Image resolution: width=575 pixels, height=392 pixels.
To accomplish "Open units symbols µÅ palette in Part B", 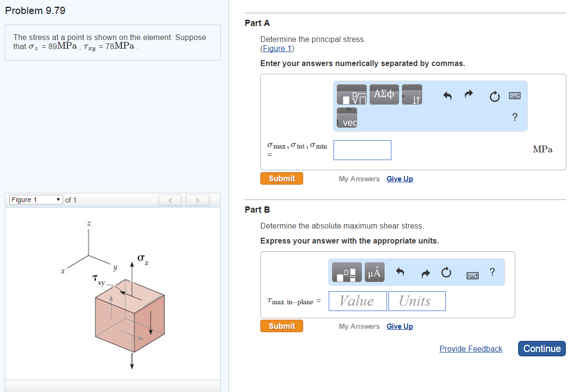I will 374,273.
